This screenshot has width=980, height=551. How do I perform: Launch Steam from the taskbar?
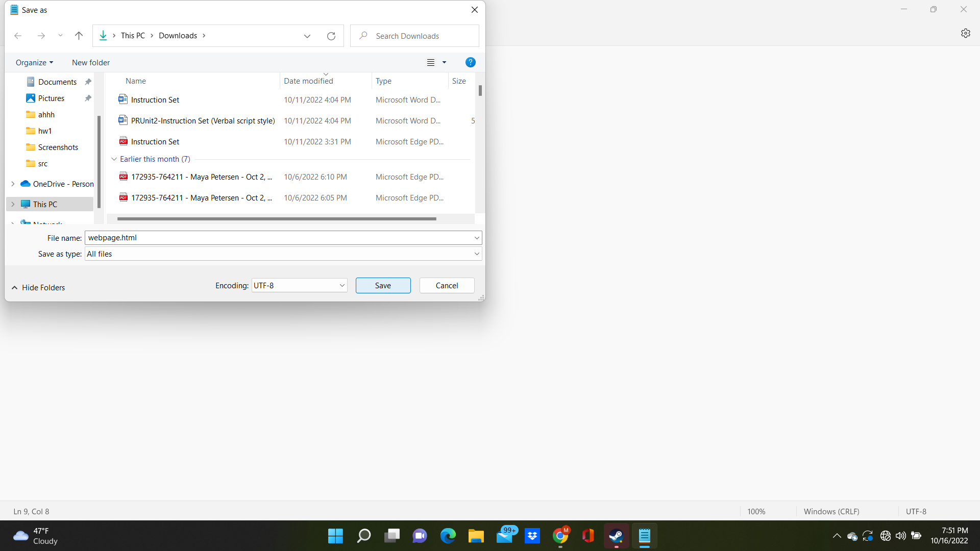point(616,536)
